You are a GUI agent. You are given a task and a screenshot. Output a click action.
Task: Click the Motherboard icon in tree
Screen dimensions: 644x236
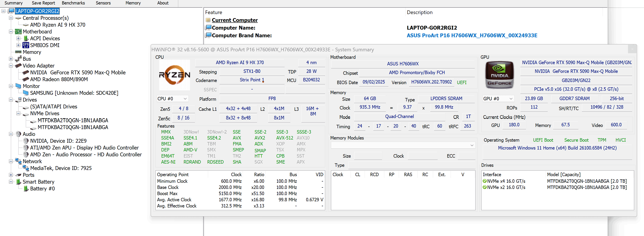click(x=18, y=32)
